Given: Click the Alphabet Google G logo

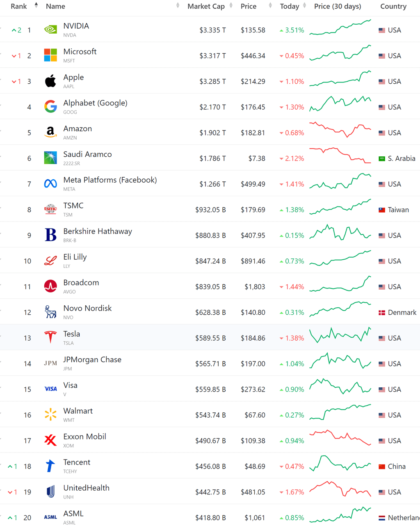Looking at the screenshot, I should pos(50,107).
